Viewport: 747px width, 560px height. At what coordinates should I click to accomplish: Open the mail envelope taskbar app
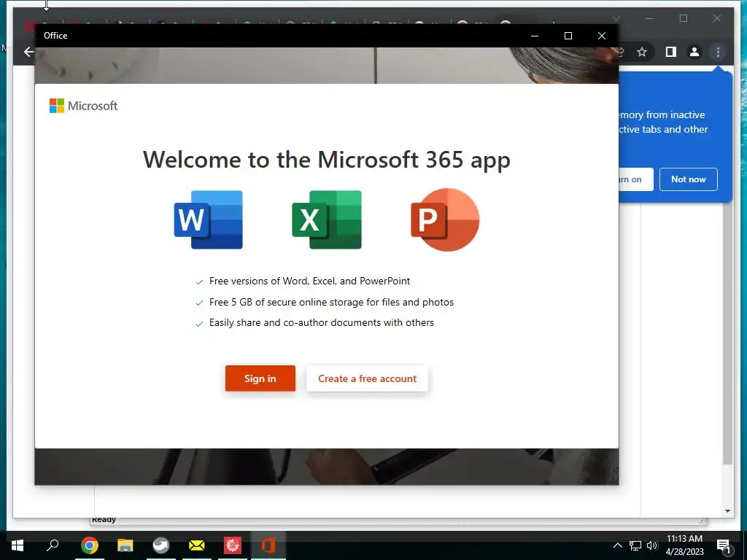(x=197, y=545)
